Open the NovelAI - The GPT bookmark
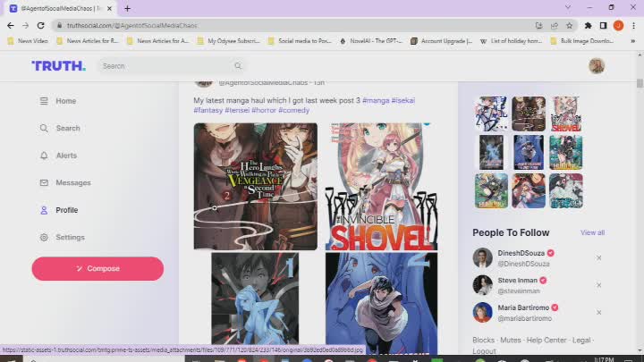 coord(371,41)
